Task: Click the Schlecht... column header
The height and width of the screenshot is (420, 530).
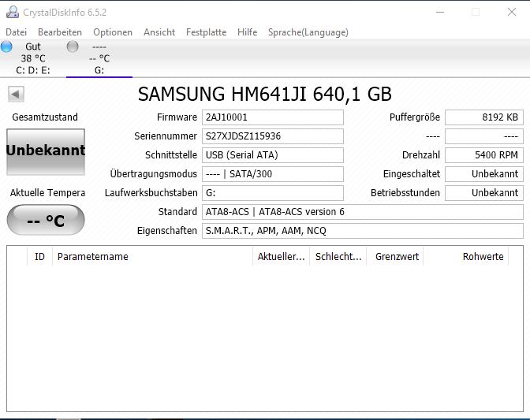Action: 338,257
